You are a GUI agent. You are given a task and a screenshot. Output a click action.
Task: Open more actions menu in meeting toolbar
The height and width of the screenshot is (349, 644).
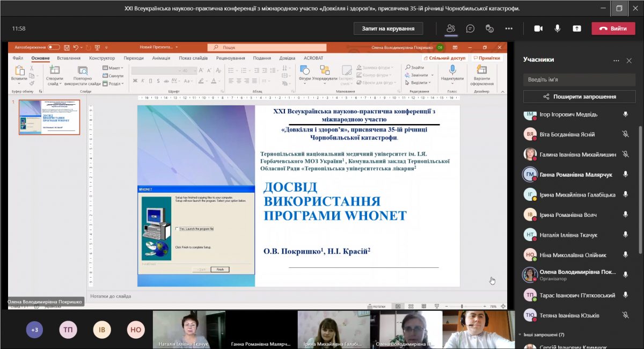tap(509, 28)
